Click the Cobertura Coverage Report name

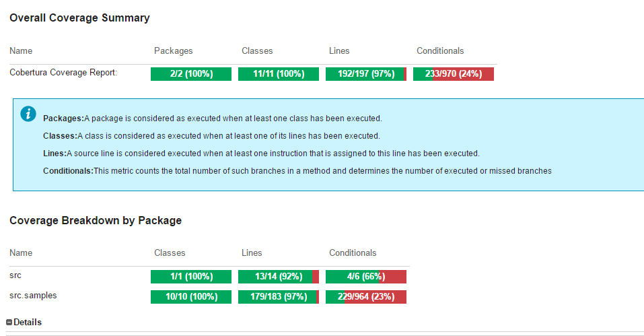(63, 73)
